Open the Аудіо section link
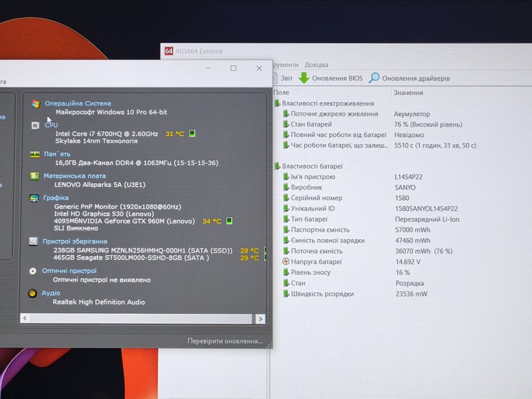This screenshot has width=532, height=399. pos(51,293)
